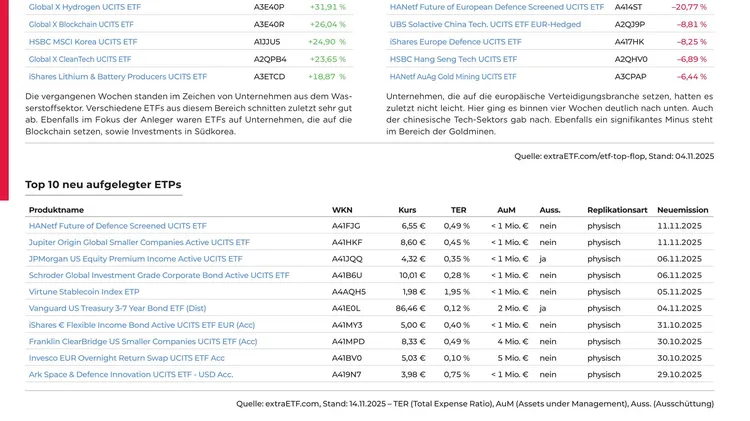Click the Produktname column header
The height and width of the screenshot is (421, 750).
click(x=56, y=210)
